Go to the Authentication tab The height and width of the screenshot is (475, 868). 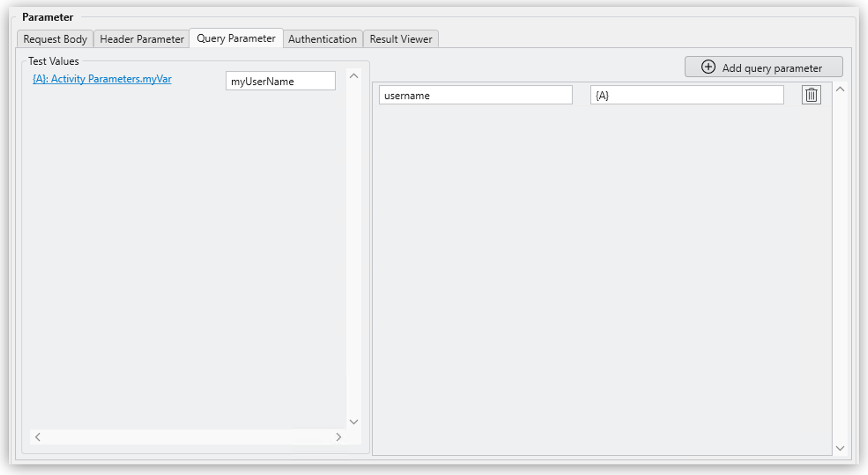click(322, 39)
